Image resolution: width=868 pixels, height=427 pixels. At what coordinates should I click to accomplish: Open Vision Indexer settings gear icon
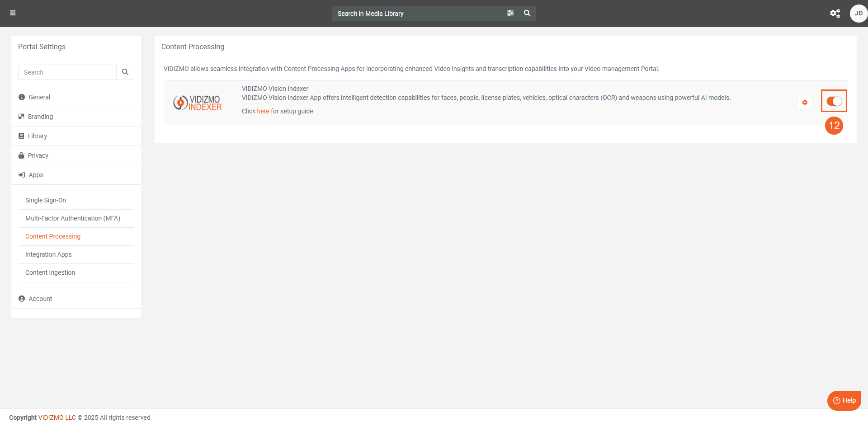805,103
